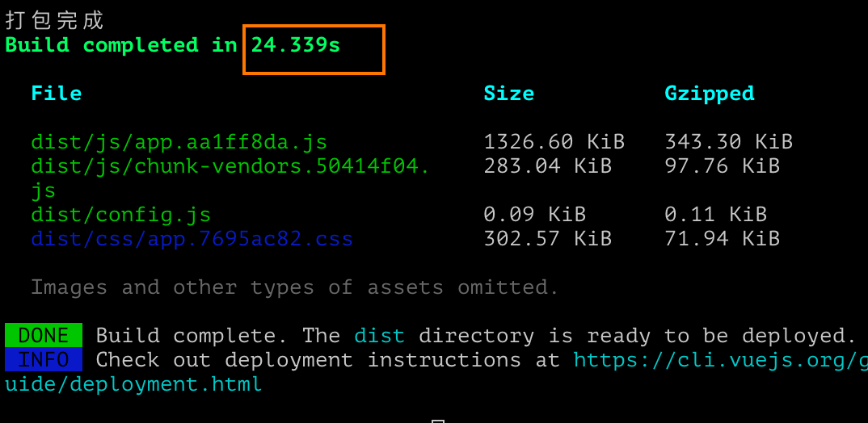Click the 283.04 KiB size value
The image size is (868, 423).
click(x=547, y=165)
